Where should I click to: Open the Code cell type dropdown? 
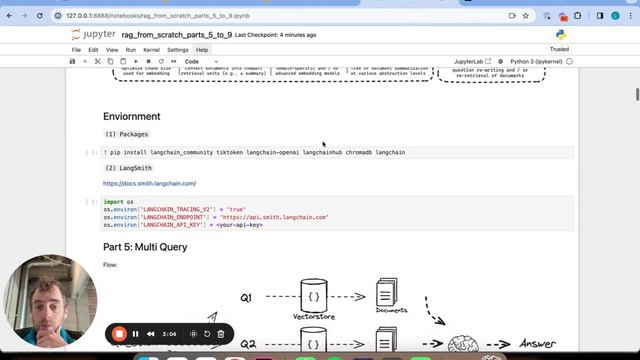(201, 62)
